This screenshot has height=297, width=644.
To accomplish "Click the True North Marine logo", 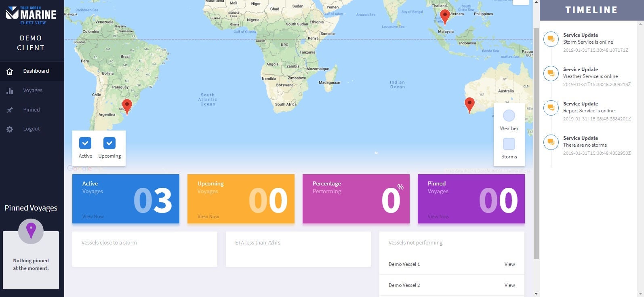I will pos(31,15).
